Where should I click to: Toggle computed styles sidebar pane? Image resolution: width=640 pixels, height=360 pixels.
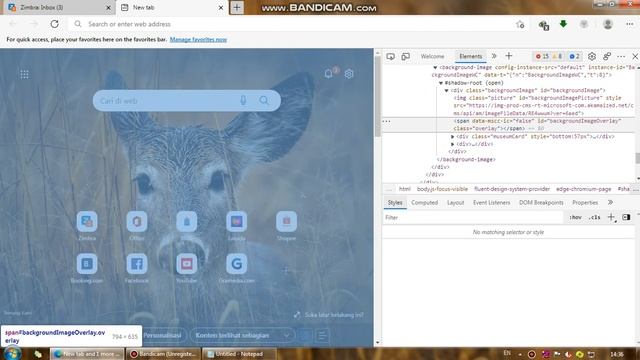click(626, 217)
